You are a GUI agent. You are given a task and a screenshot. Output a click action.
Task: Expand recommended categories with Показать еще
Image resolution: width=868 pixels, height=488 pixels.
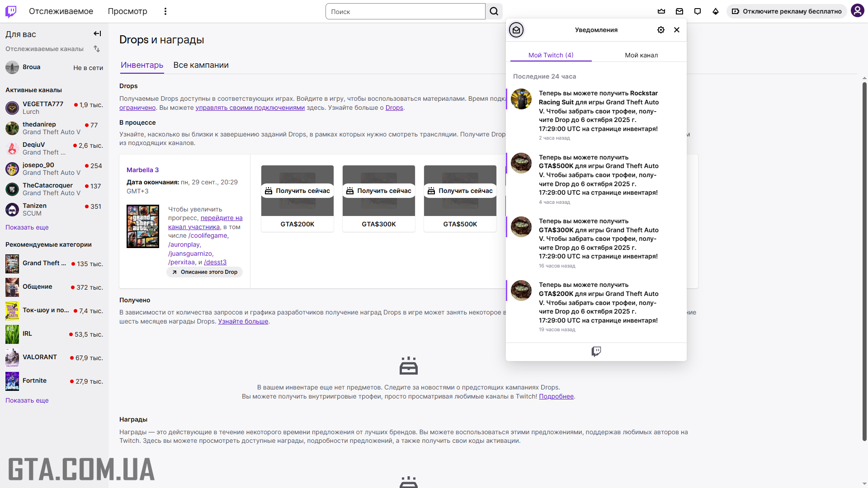pos(27,400)
